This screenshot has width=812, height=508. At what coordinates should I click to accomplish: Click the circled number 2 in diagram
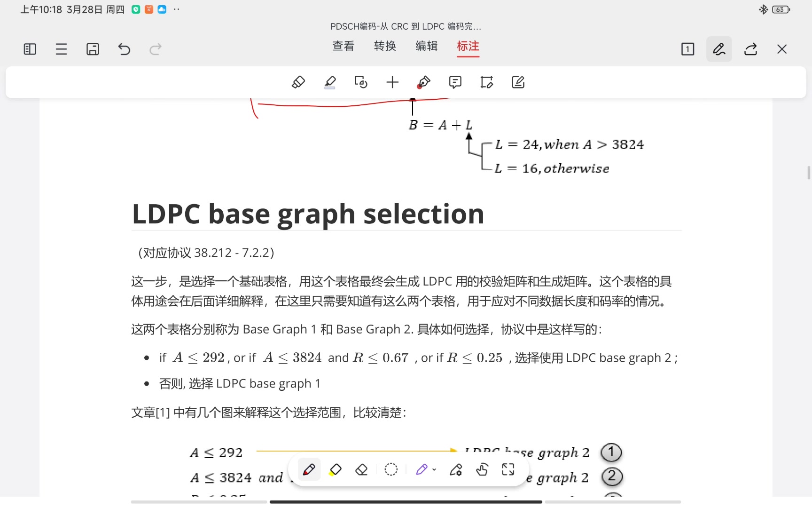click(612, 477)
